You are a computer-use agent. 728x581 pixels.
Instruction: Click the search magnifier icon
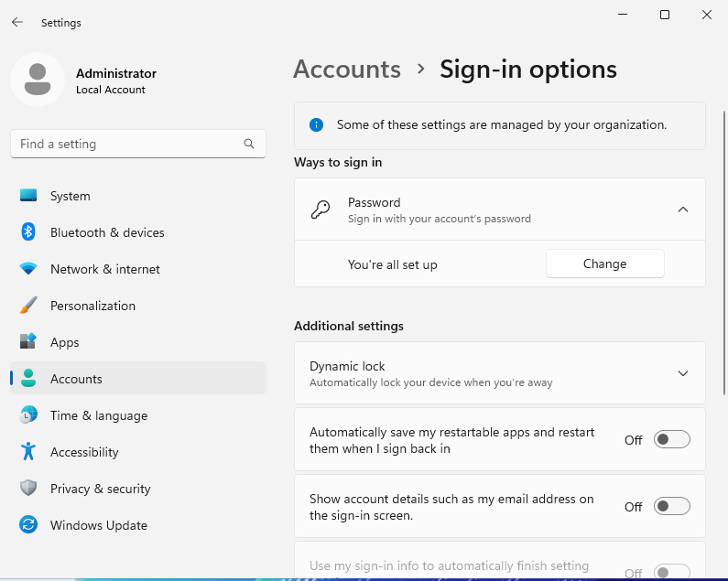[249, 144]
